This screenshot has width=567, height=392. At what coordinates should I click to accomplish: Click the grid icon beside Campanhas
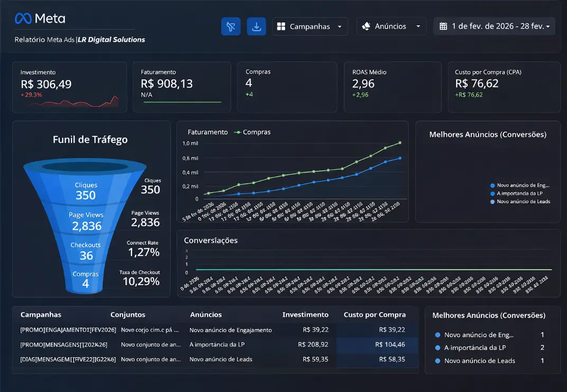pos(282,26)
